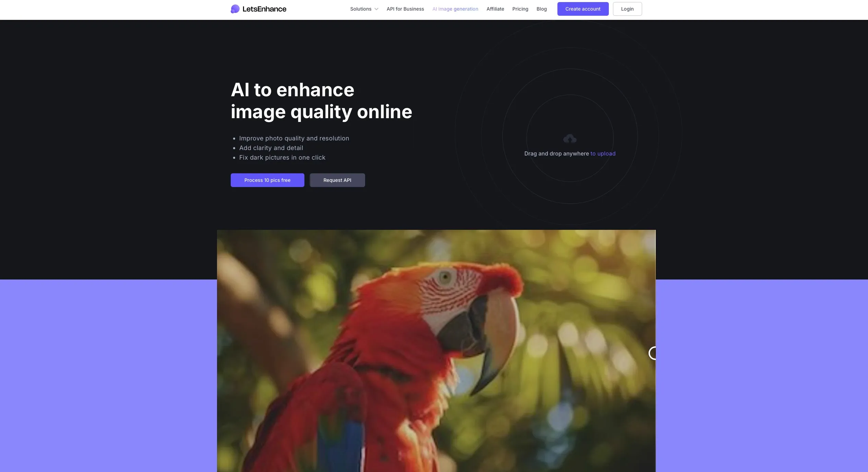868x472 pixels.
Task: Click the Pricing navigation link
Action: [520, 9]
